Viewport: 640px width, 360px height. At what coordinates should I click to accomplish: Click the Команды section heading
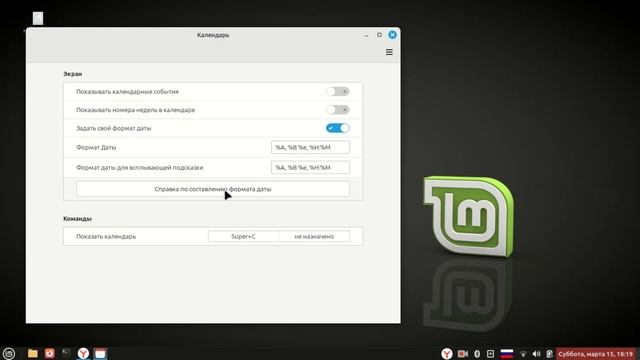tap(77, 219)
